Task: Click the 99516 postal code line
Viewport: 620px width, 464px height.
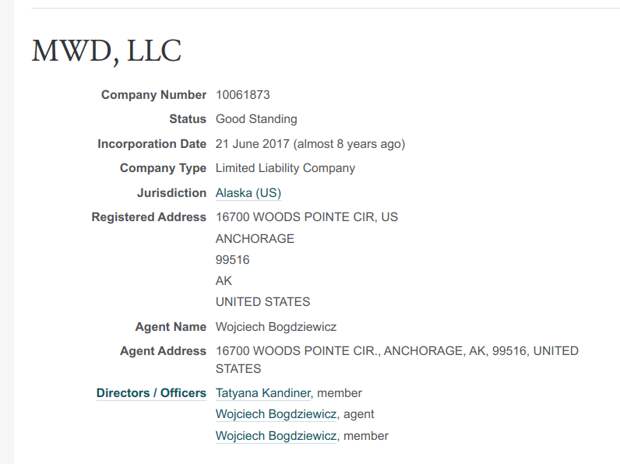Action: point(232,260)
